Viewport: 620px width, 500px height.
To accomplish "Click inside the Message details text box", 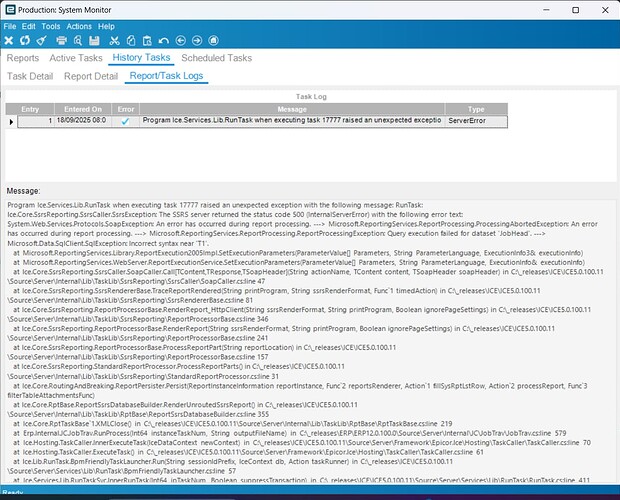I will click(311, 342).
